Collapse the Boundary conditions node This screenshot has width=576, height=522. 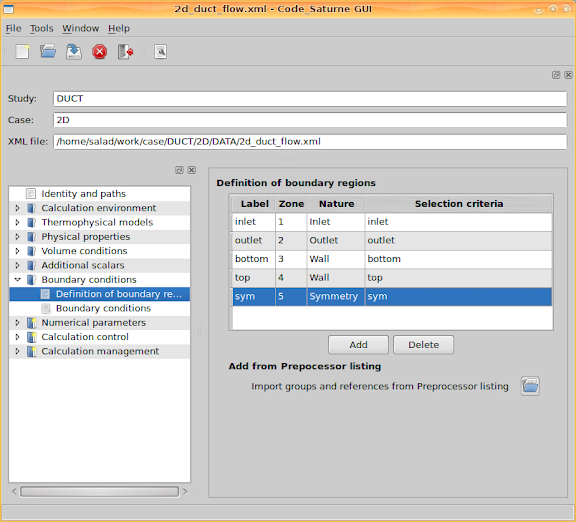17,280
